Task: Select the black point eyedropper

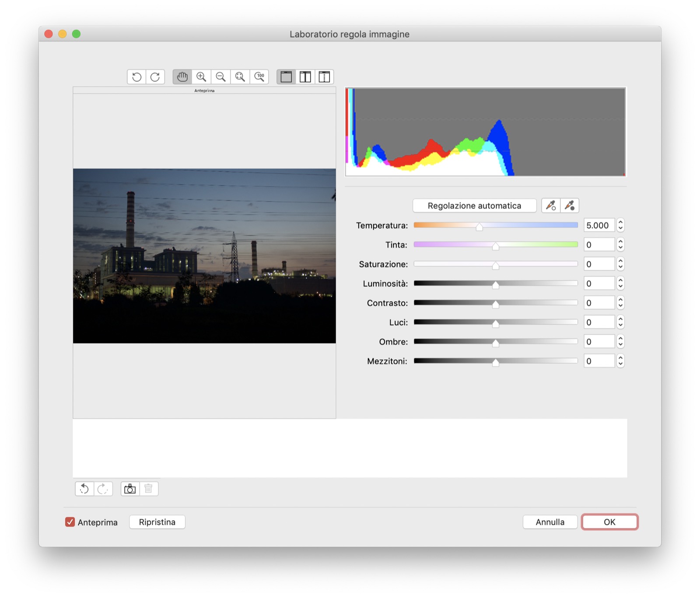Action: pyautogui.click(x=569, y=205)
